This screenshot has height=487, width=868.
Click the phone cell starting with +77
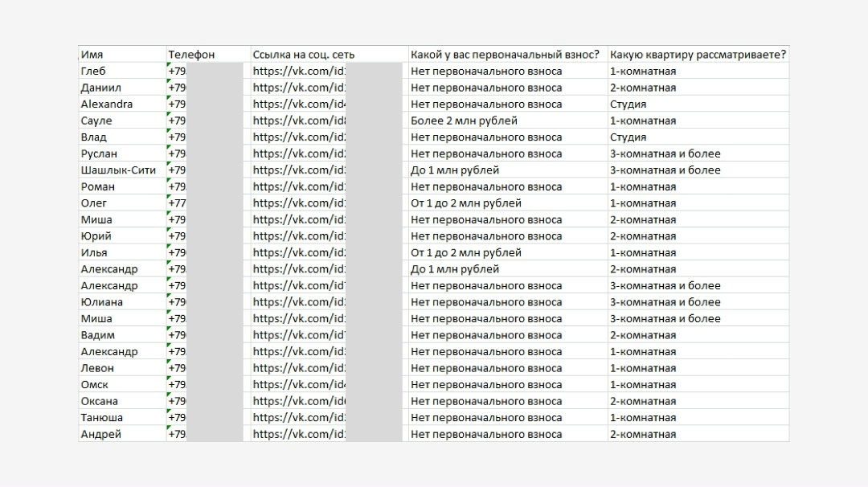pyautogui.click(x=178, y=203)
